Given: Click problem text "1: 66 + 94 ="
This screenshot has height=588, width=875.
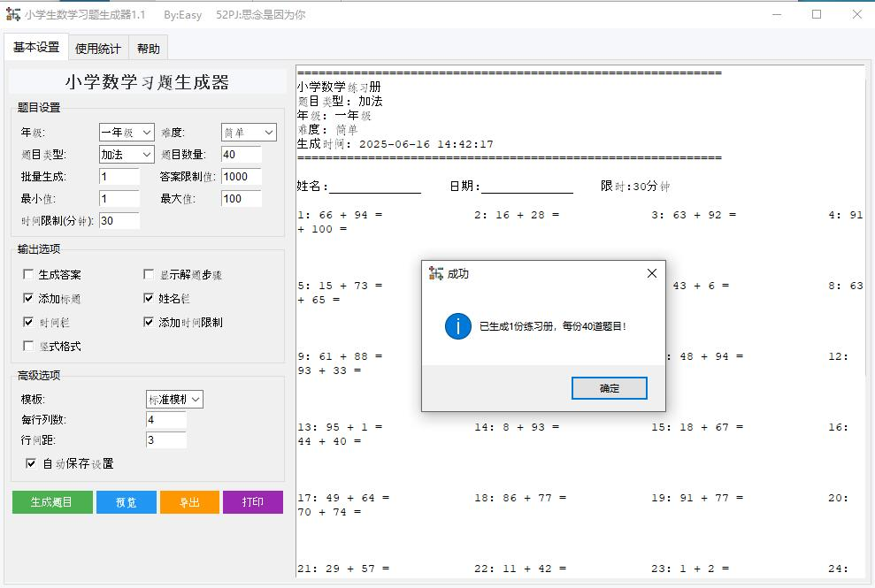Looking at the screenshot, I should pos(340,215).
